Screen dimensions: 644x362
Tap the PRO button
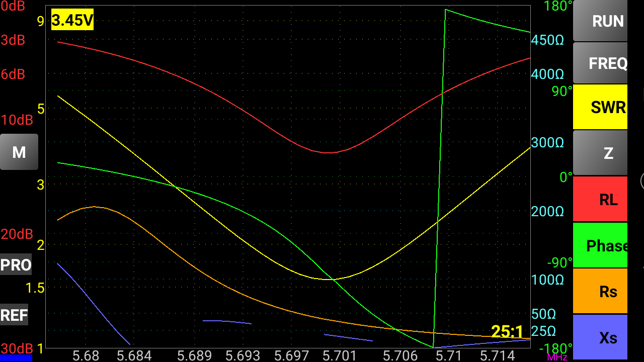[x=16, y=265]
